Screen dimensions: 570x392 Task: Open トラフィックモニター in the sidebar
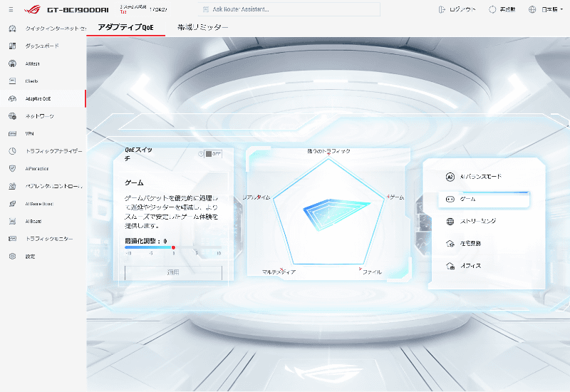coord(43,239)
